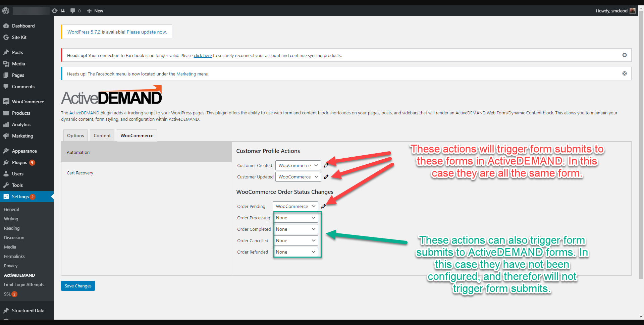This screenshot has height=325, width=644.
Task: Open the Limit Login Attempts submenu
Action: (x=24, y=284)
